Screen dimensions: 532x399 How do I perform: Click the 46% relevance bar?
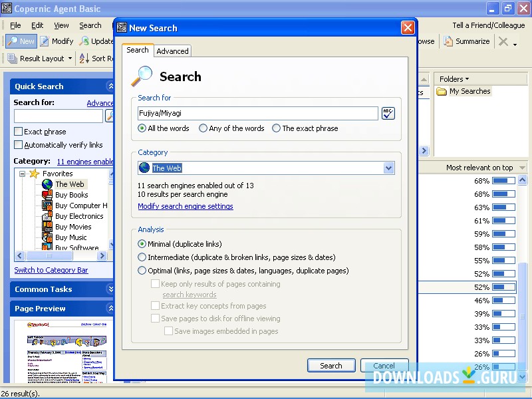point(503,301)
